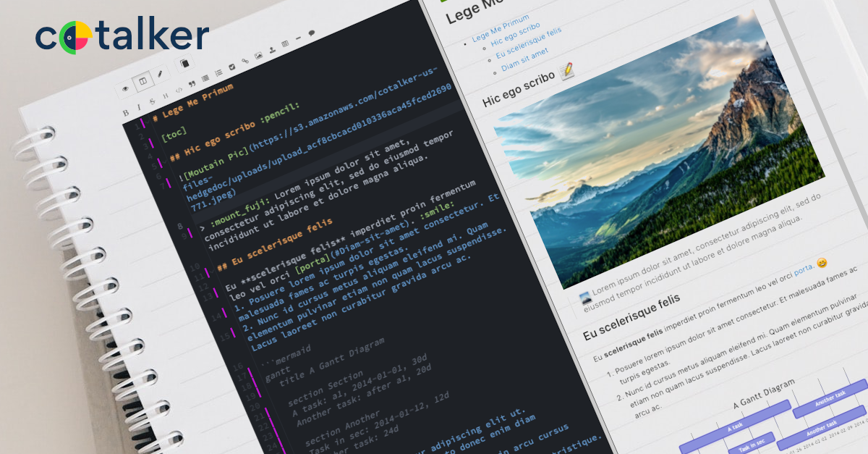The image size is (868, 454).
Task: Click pencil emoji beside Hic ego scribo heading
Action: [567, 70]
